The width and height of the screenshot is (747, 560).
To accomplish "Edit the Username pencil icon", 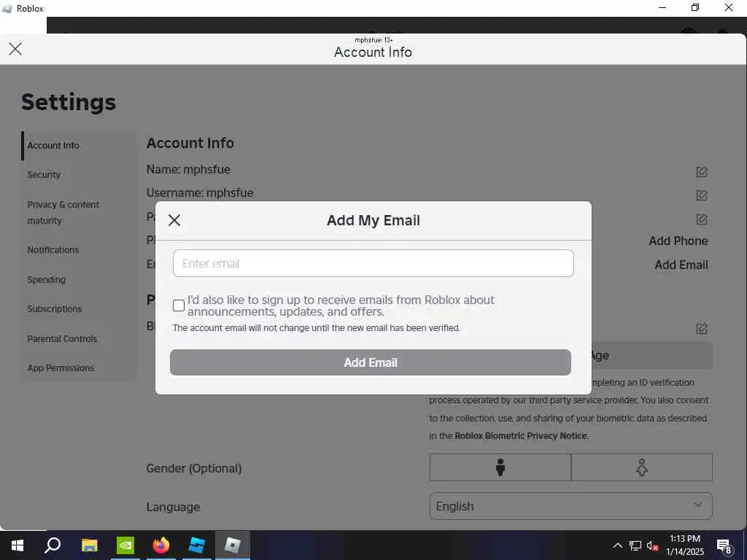I will [701, 195].
